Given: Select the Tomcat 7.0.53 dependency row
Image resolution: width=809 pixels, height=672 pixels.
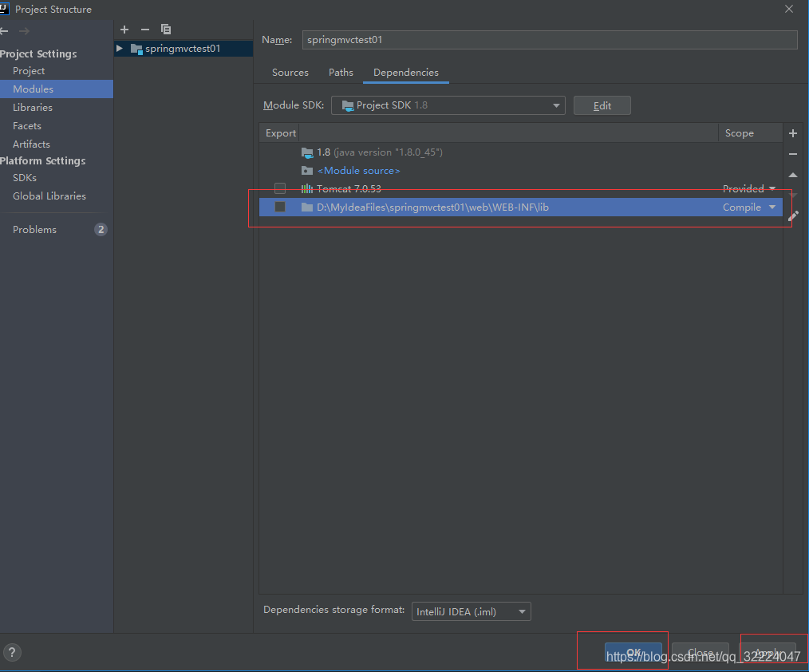Looking at the screenshot, I should pyautogui.click(x=521, y=189).
